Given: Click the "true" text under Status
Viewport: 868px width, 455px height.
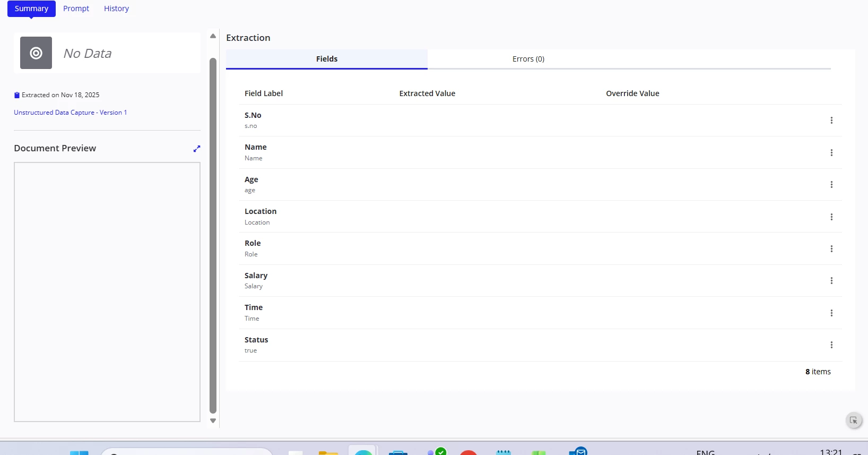Looking at the screenshot, I should coord(250,350).
